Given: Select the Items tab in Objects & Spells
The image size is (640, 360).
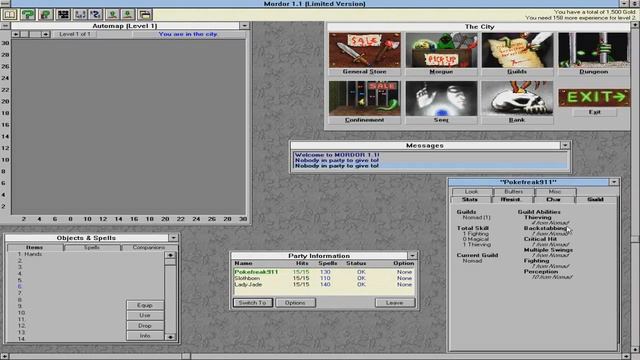Looking at the screenshot, I should [35, 247].
